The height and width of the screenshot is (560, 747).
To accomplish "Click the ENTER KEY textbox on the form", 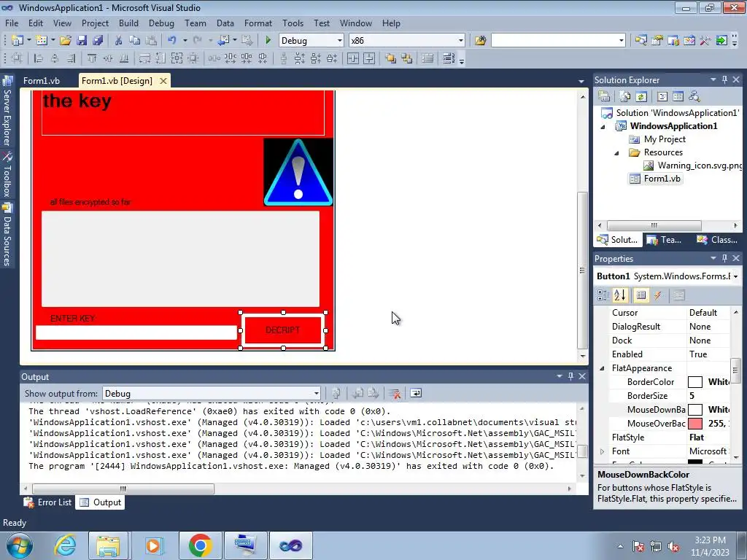I will coord(136,332).
